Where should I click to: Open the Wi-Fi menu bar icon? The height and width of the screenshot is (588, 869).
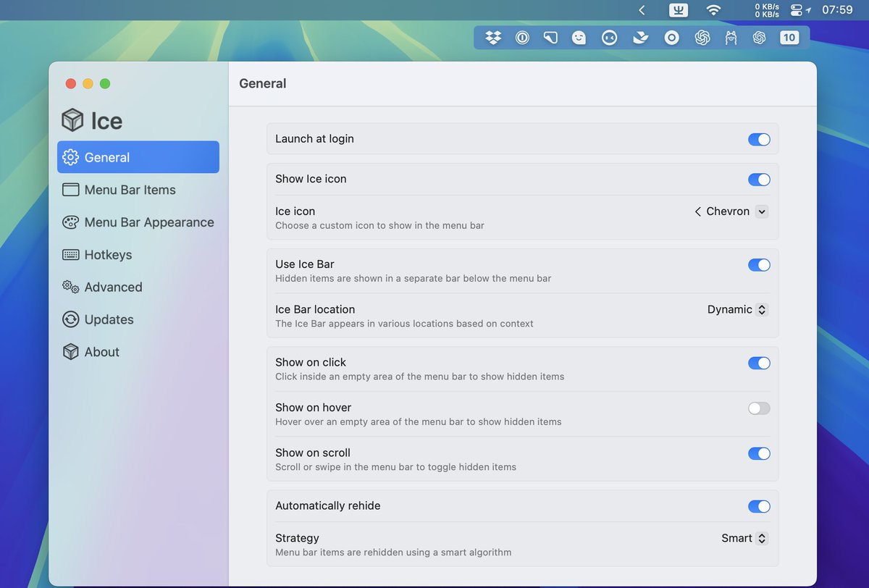(x=714, y=10)
